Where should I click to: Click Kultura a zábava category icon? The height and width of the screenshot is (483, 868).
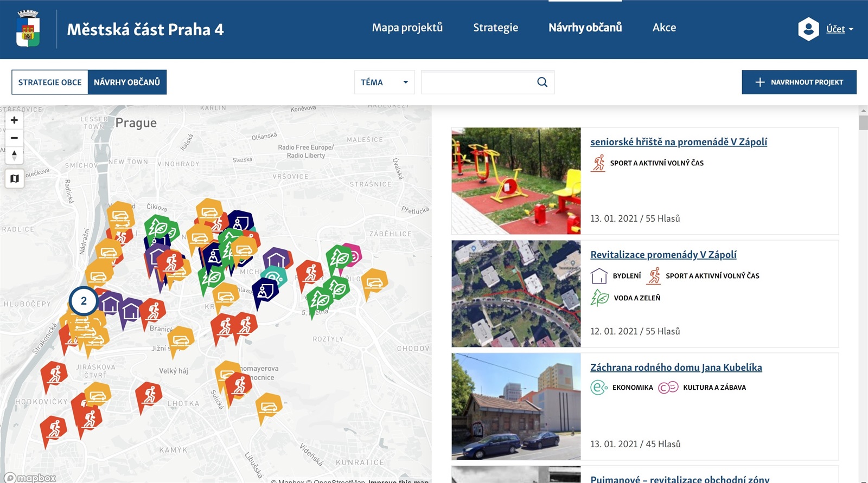[668, 388]
